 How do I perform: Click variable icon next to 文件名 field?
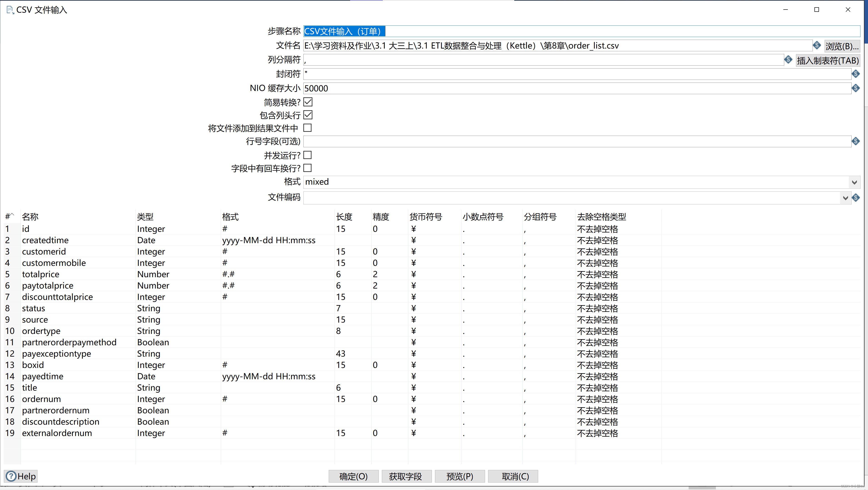coord(816,45)
